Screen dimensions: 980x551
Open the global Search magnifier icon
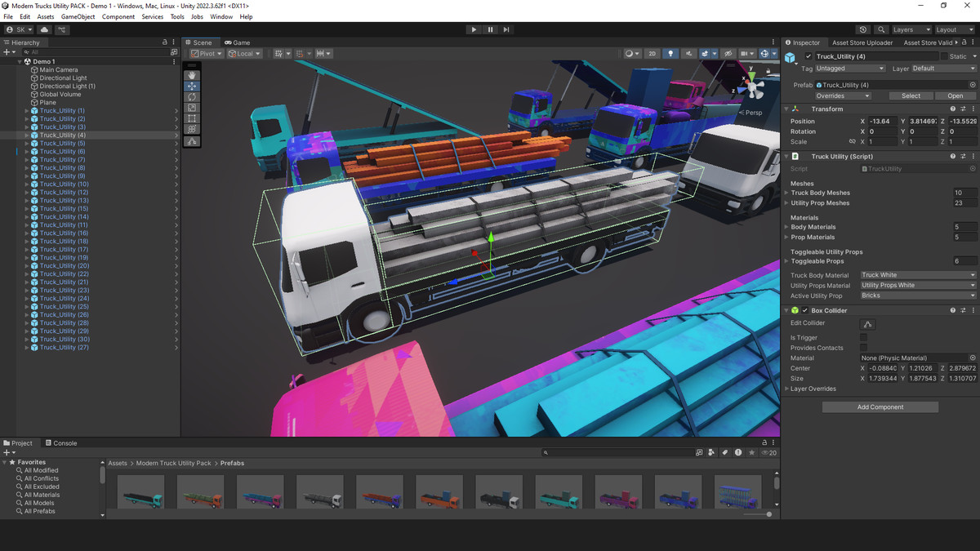[881, 29]
